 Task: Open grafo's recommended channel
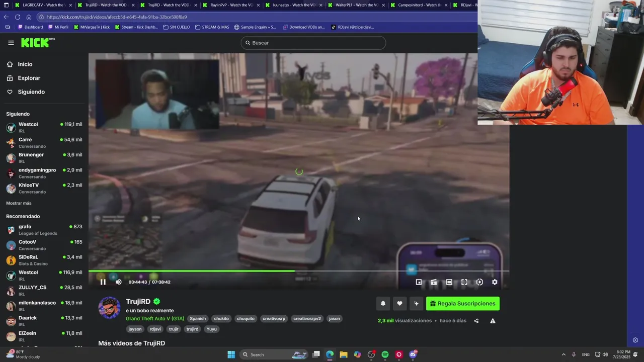pos(44,230)
